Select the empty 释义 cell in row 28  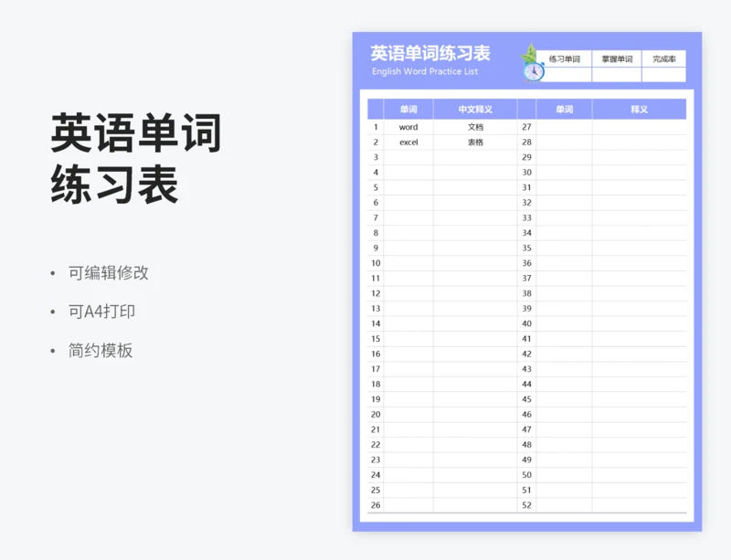639,143
